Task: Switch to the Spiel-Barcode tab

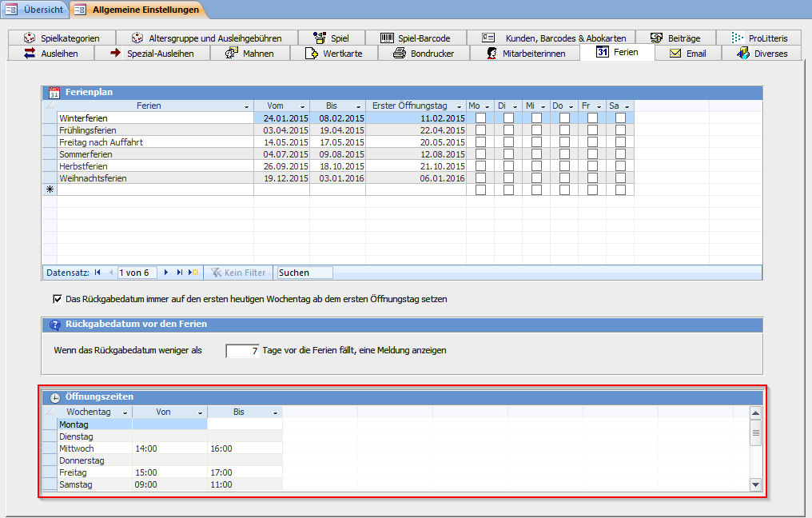Action: tap(416, 38)
